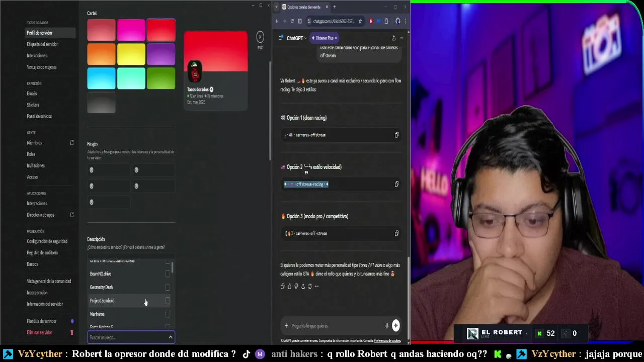Share the chat from ChatGPT header
Screen dimensions: 644x362
(x=393, y=38)
